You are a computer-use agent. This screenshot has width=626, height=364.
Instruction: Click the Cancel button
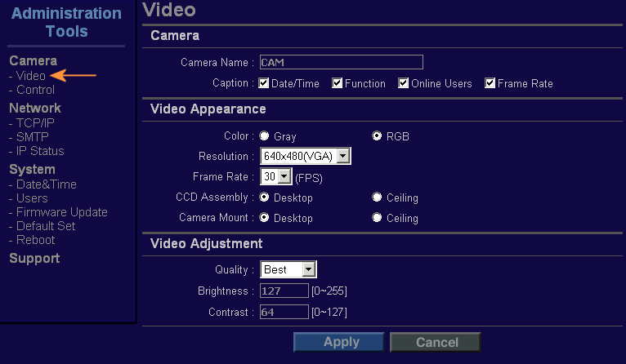point(435,342)
